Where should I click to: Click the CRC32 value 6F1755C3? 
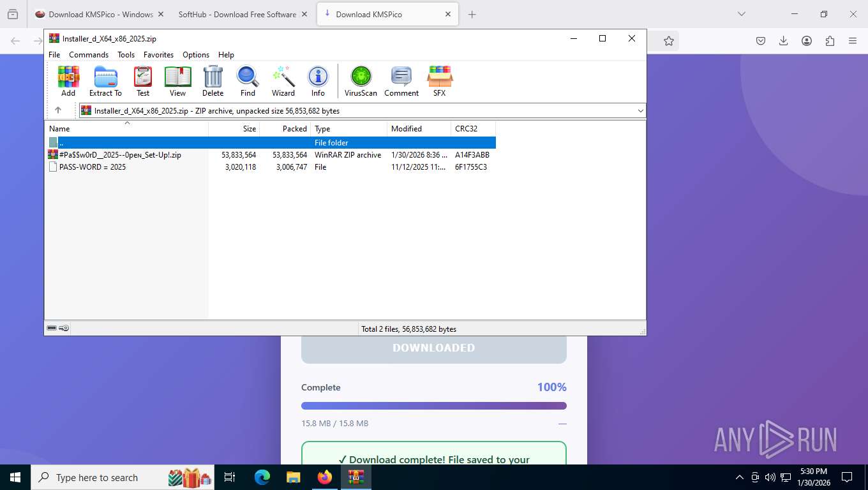[x=471, y=167]
